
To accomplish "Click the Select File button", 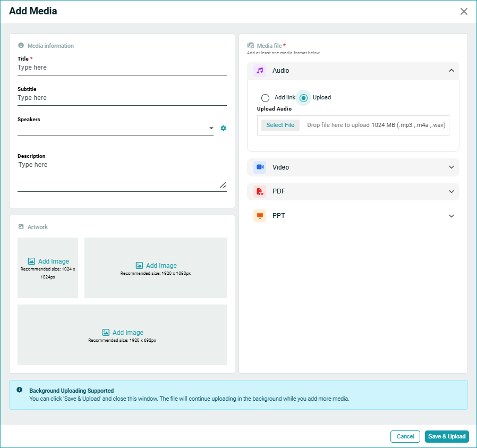I will (280, 125).
